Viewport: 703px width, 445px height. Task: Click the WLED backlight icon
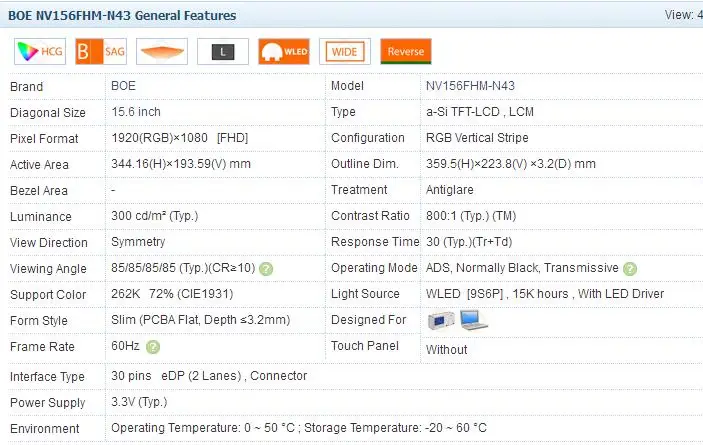click(284, 52)
